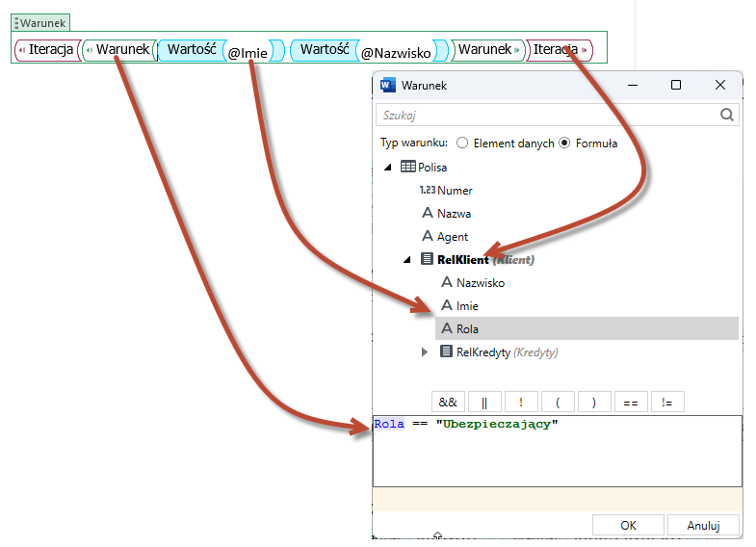Click the text type icon beside Nazwisko
This screenshot has width=756, height=547.
click(x=447, y=282)
